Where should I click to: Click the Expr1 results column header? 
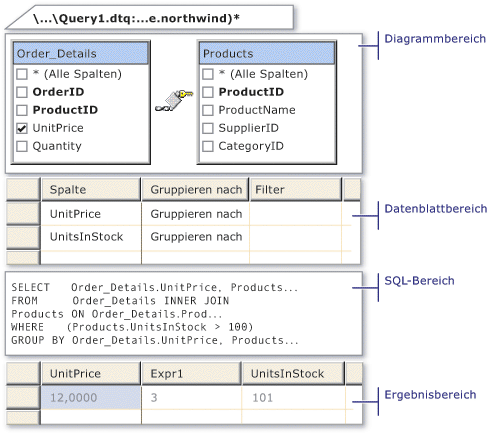pyautogui.click(x=191, y=374)
